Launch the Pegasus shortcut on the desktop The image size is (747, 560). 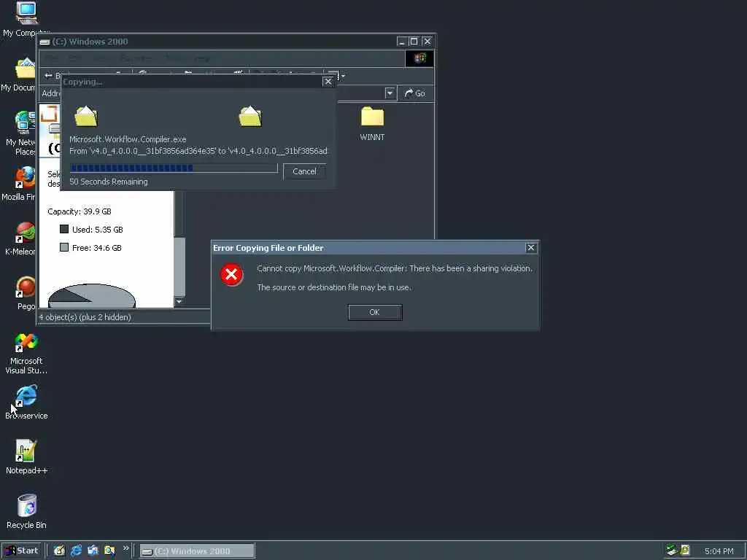pyautogui.click(x=25, y=293)
